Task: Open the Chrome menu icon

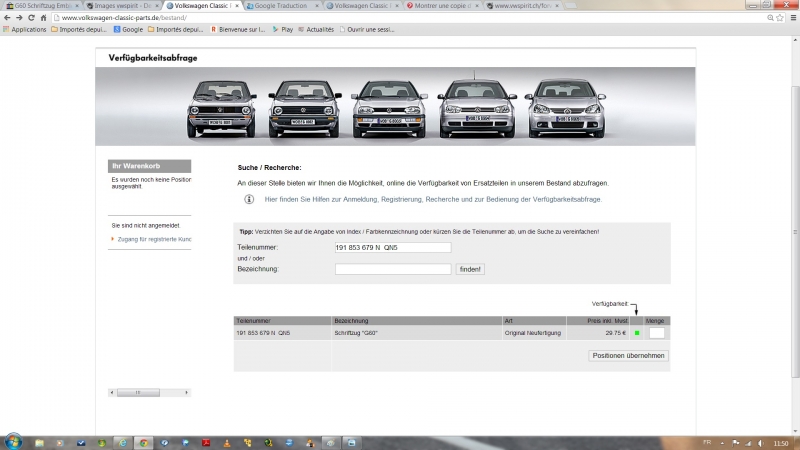Action: (x=791, y=18)
